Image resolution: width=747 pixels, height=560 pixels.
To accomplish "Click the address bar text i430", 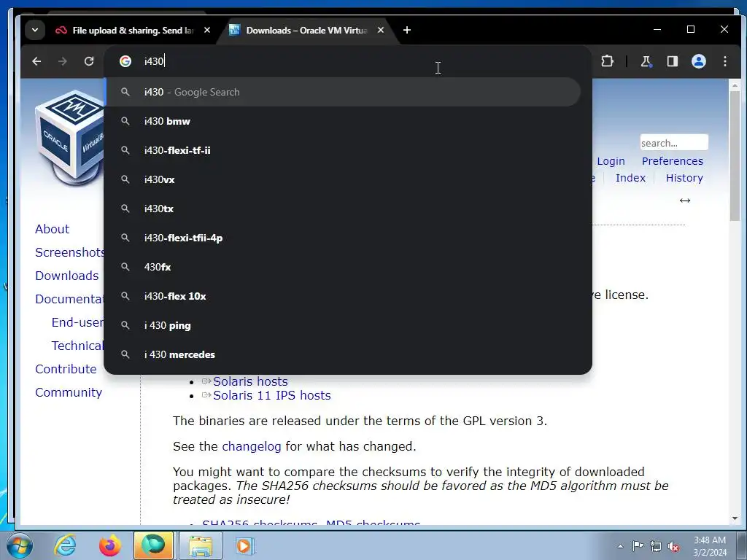I will point(154,61).
